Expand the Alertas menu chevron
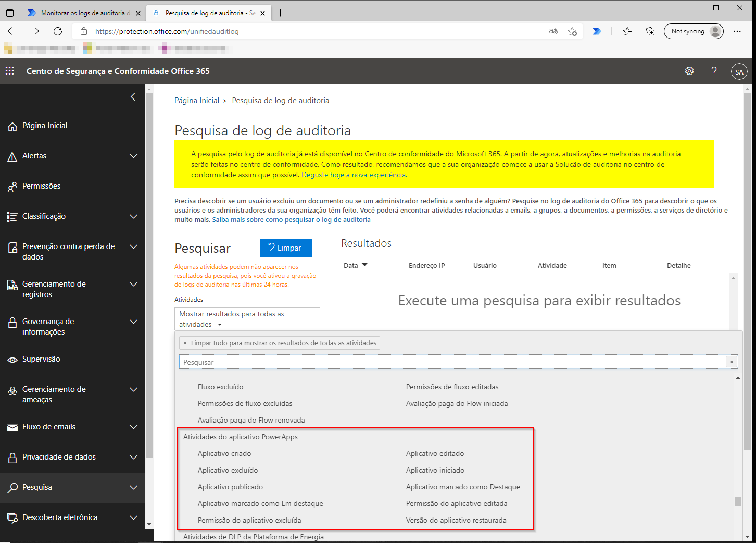756x543 pixels. click(x=134, y=156)
